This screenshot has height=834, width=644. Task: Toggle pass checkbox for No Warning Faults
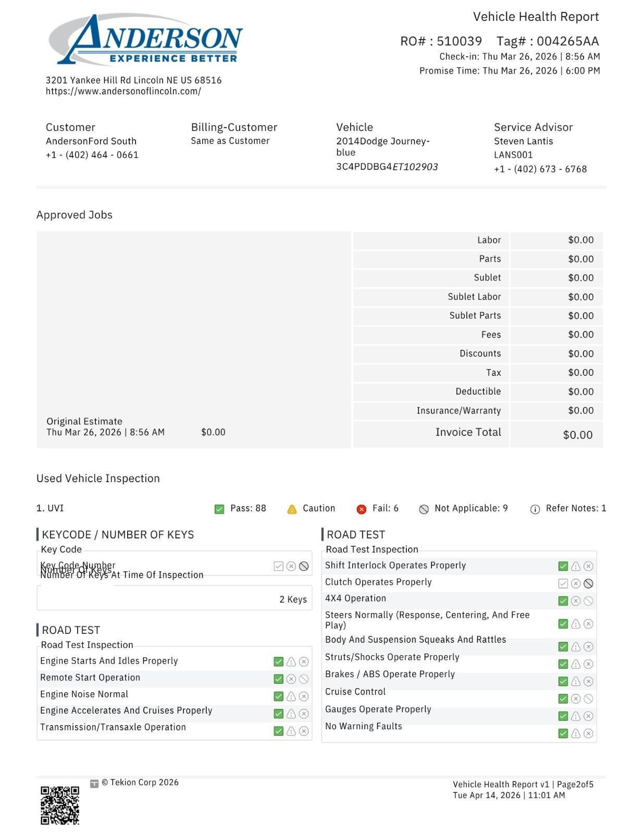(x=563, y=733)
